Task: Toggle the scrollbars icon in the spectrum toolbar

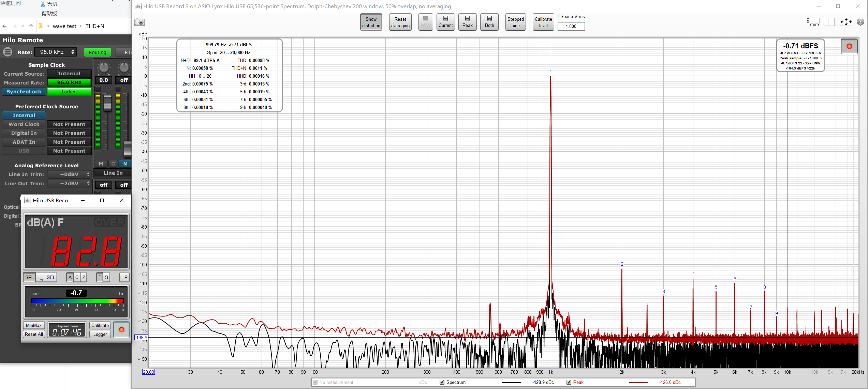Action: pyautogui.click(x=813, y=22)
